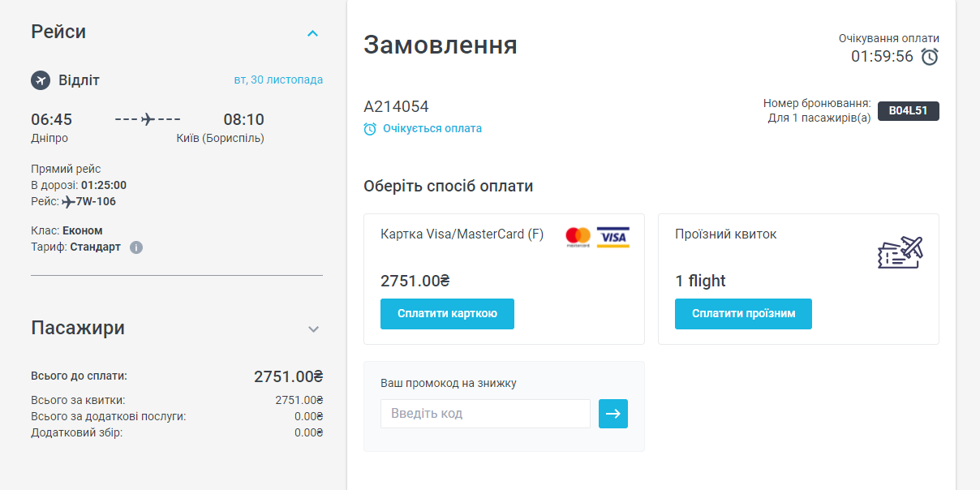Click the departure airplane circle icon
Screen dimensions: 980x490
(x=41, y=80)
